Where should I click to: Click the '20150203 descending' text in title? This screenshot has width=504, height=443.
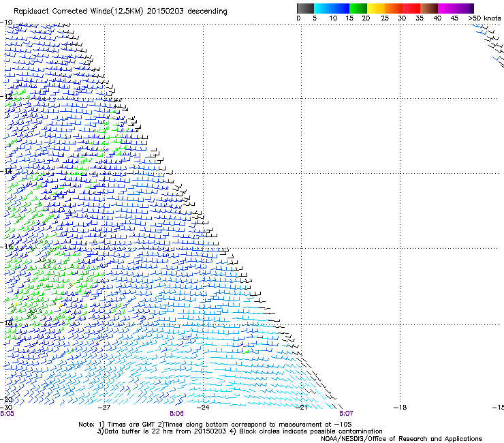tap(187, 12)
